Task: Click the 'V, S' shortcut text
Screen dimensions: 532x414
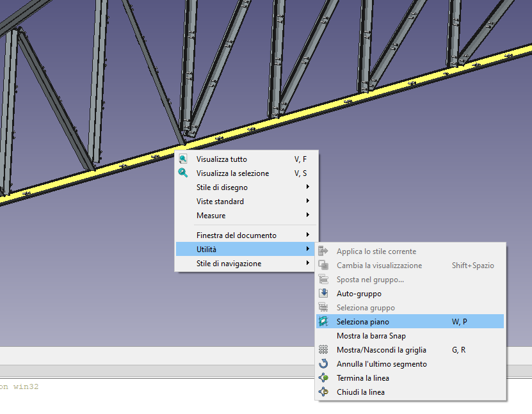Action: point(300,173)
